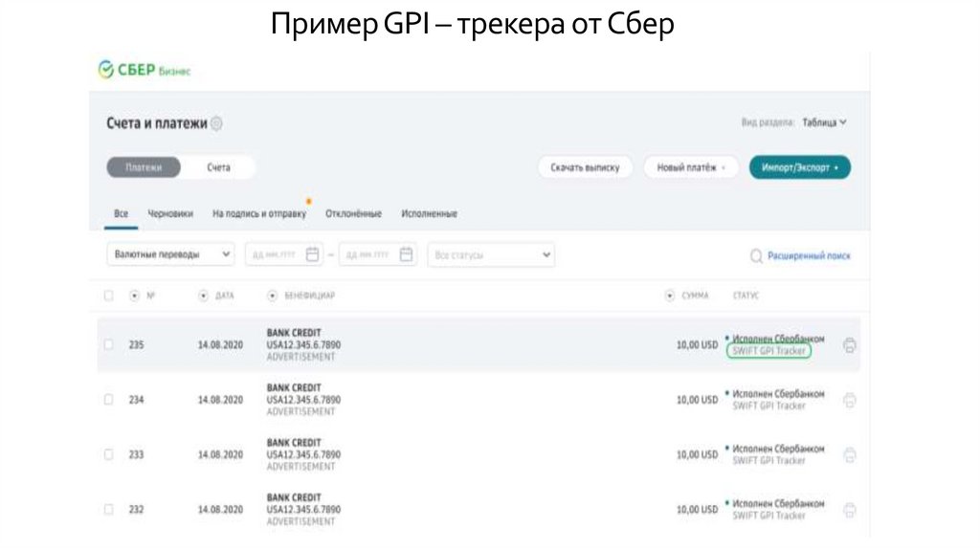
Task: Click the Статус column header
Action: pyautogui.click(x=746, y=296)
